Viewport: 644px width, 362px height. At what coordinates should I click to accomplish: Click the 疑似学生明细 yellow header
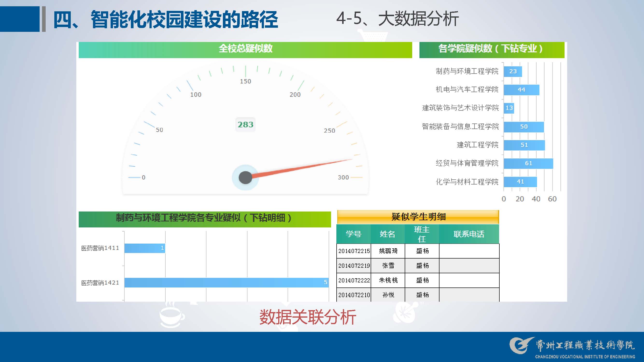(x=418, y=217)
